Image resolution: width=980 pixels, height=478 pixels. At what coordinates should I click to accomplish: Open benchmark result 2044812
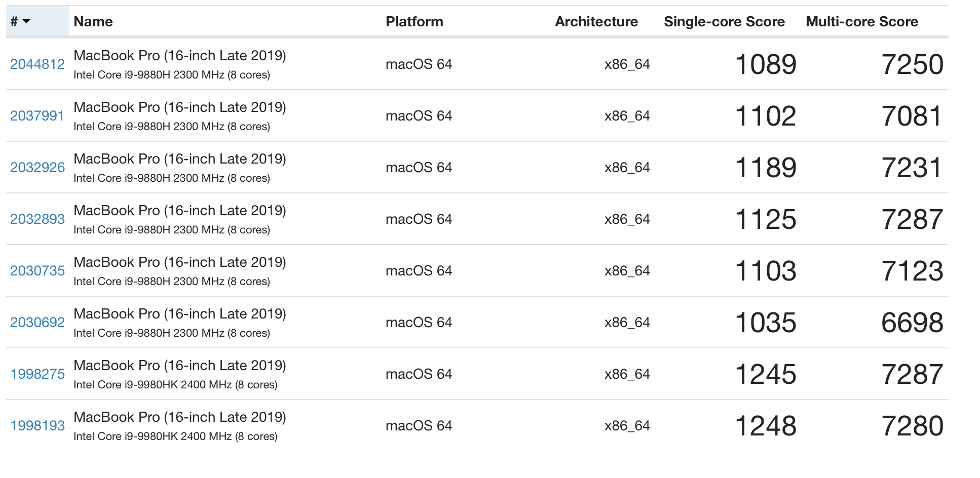37,64
